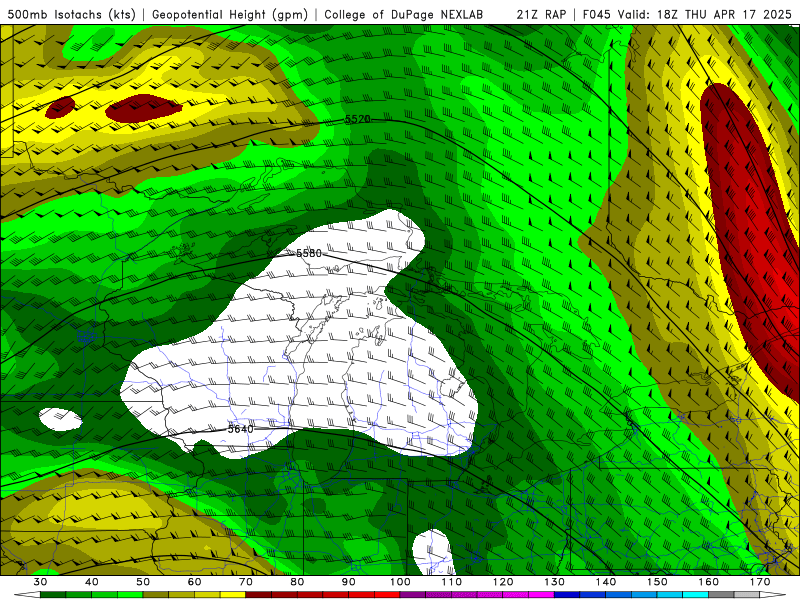
Task: Click the 70 value on the color legend
Action: point(245,582)
